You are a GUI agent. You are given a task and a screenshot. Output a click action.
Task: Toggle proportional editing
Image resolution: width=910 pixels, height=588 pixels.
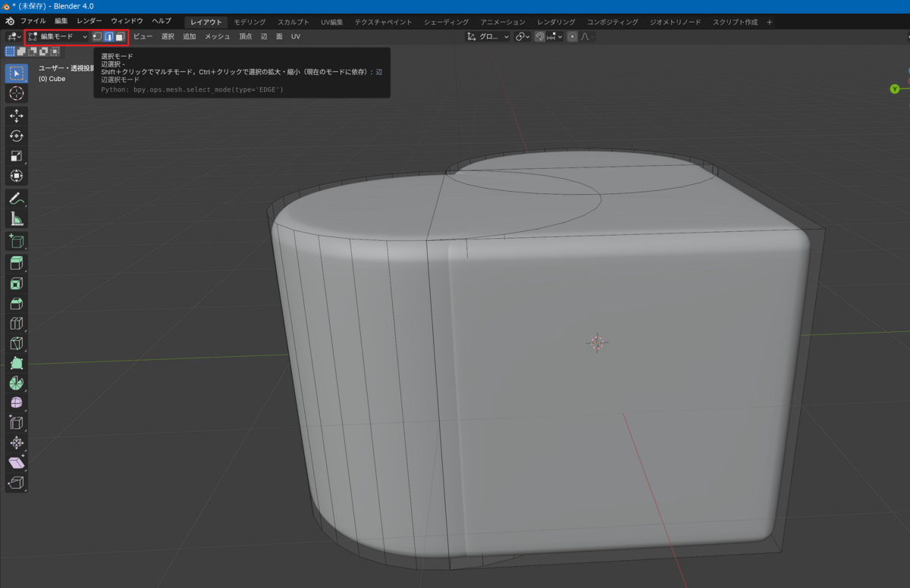573,36
